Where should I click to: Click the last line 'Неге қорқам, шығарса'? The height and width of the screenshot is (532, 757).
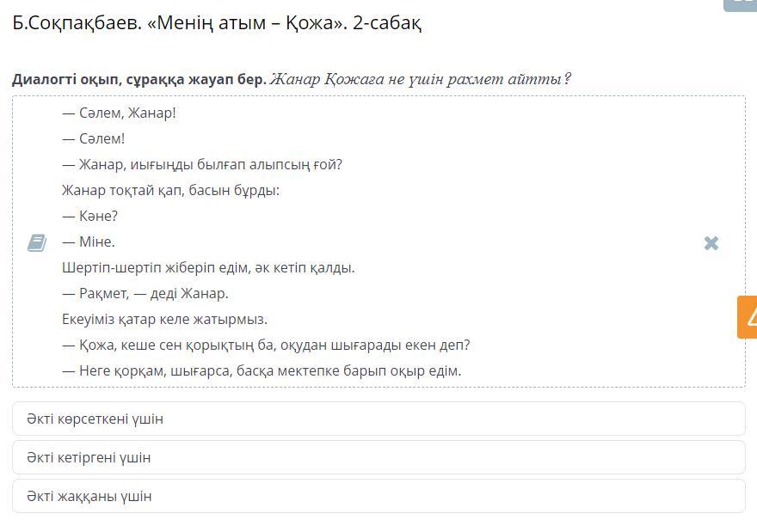[x=262, y=370]
